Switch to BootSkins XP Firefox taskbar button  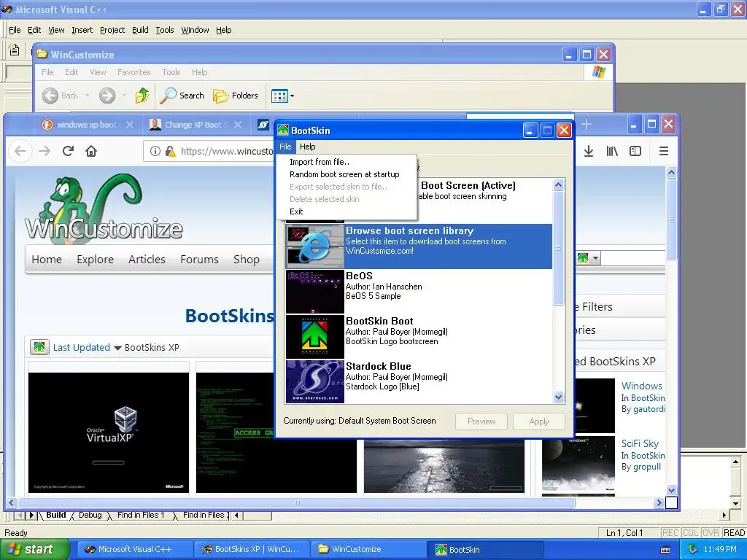252,550
